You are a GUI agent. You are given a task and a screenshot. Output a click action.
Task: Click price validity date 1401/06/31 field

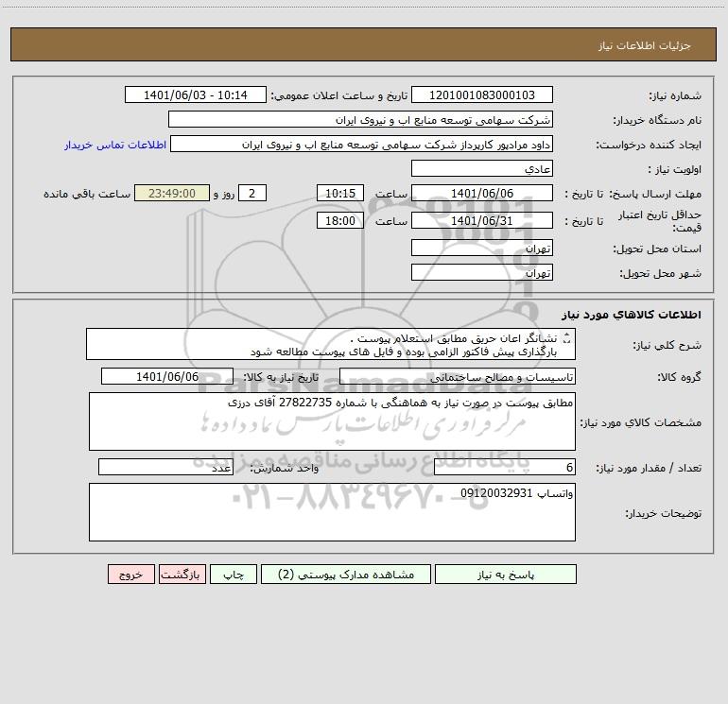[x=482, y=220]
